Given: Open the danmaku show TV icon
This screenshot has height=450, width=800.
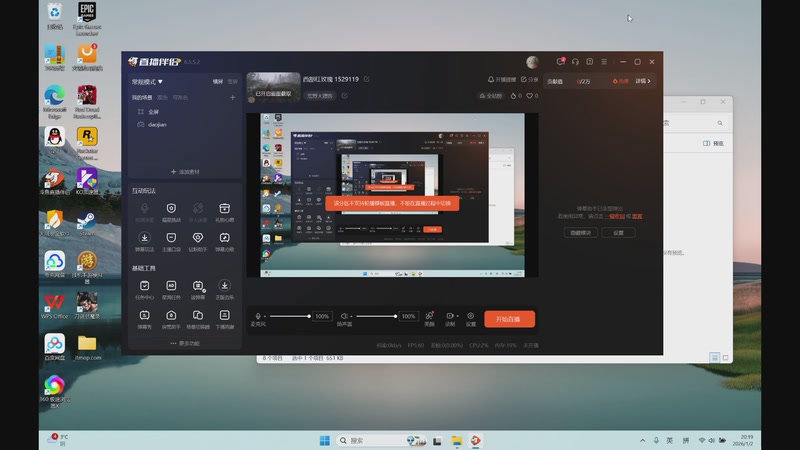Looking at the screenshot, I should point(144,315).
